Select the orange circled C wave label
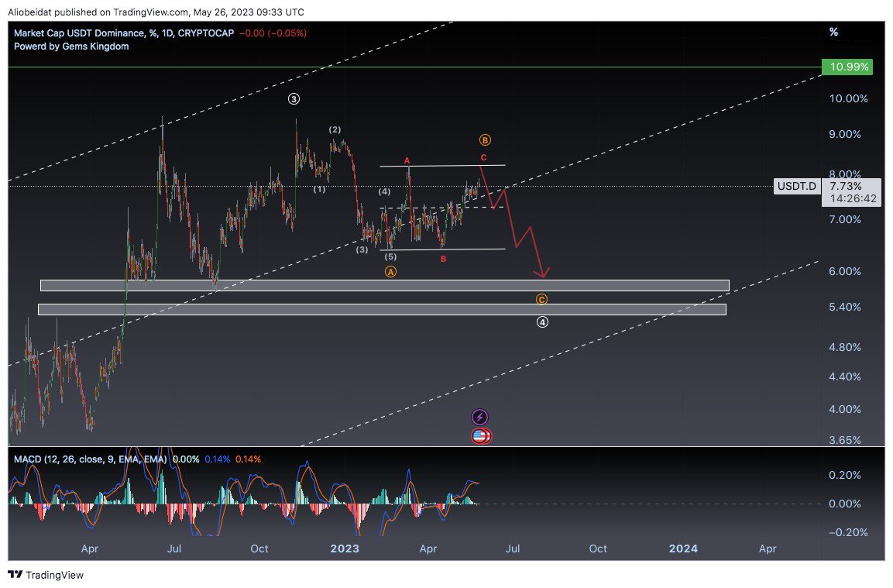The width and height of the screenshot is (893, 588). [541, 299]
